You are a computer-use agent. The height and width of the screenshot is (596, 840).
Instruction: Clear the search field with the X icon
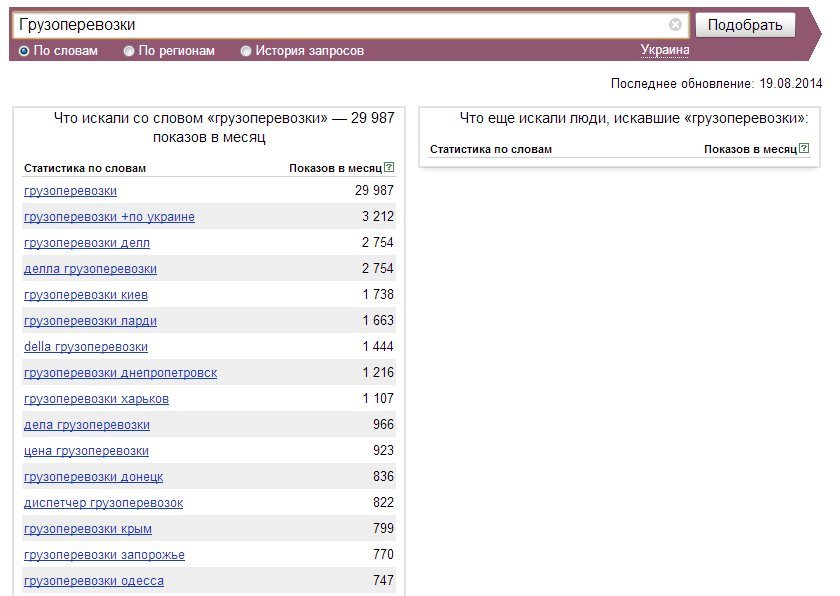[x=676, y=25]
